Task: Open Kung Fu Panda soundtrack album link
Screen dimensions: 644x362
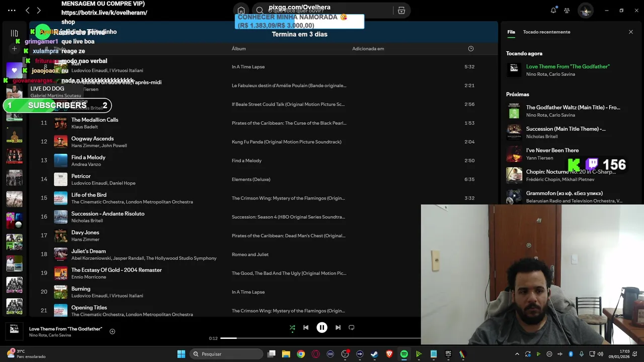Action: click(286, 142)
